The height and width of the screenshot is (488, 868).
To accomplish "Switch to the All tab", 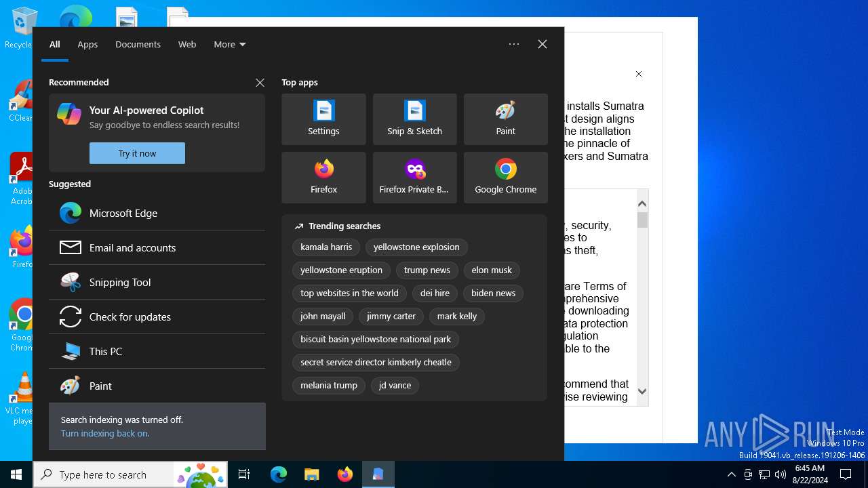I will point(55,44).
